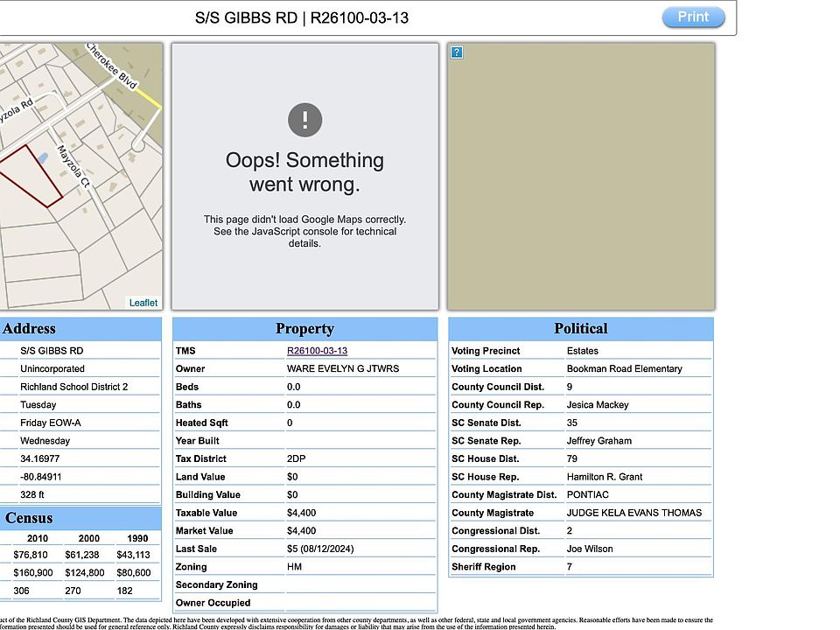Click the longitude value -80.84911
The width and height of the screenshot is (840, 630).
(41, 477)
